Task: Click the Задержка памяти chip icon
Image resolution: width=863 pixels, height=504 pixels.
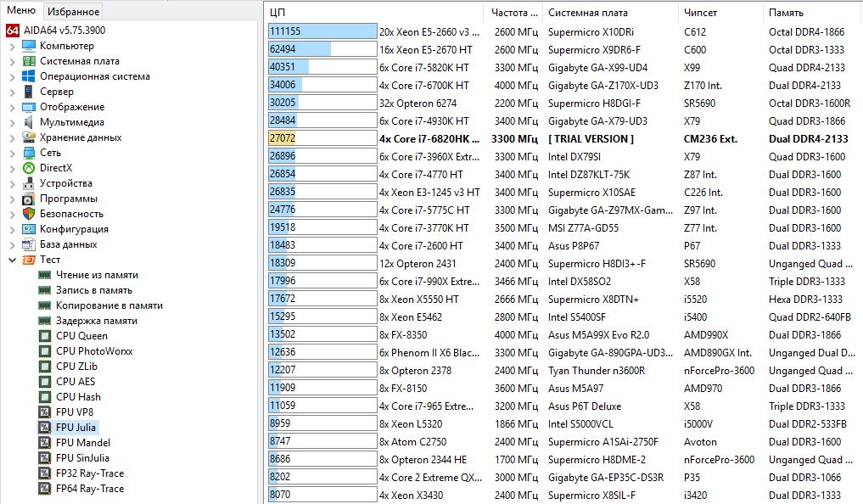Action: coord(45,321)
